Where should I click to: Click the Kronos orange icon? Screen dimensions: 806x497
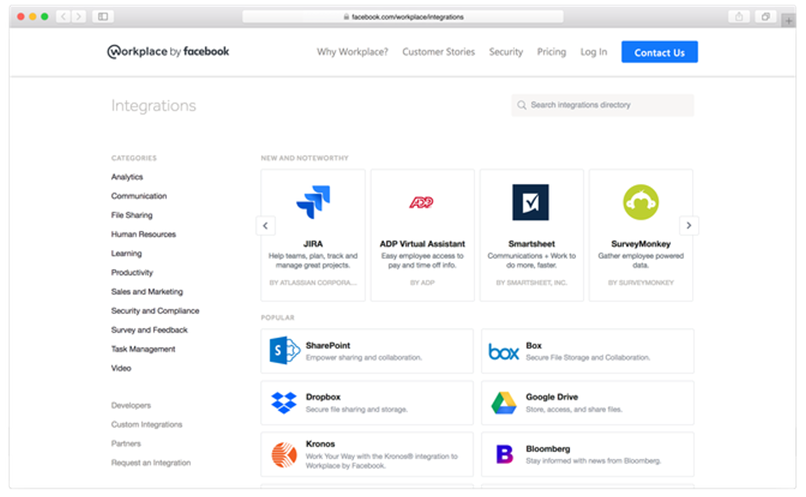coord(284,455)
